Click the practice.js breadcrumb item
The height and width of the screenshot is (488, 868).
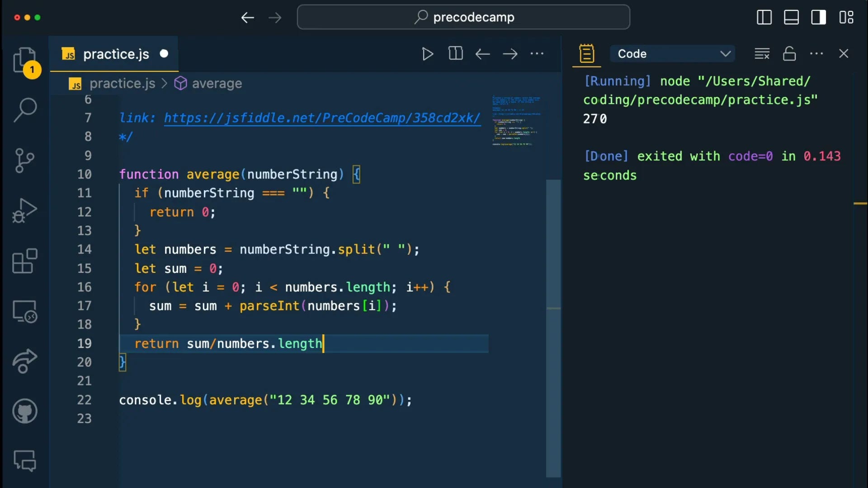pyautogui.click(x=122, y=84)
